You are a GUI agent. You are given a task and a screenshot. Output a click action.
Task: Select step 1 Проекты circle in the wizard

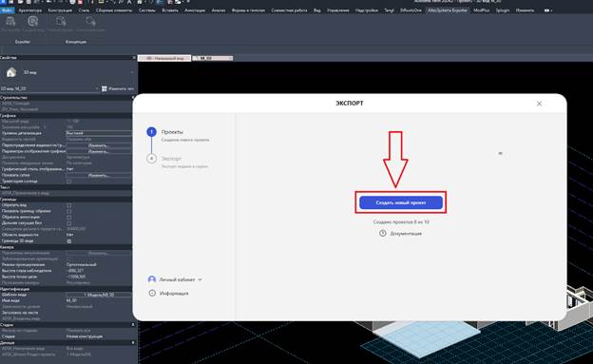151,132
